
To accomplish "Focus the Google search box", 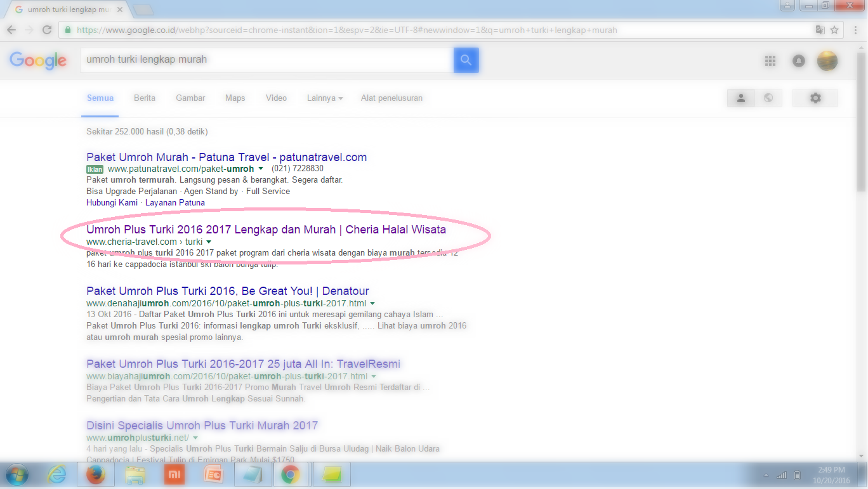I will tap(266, 60).
